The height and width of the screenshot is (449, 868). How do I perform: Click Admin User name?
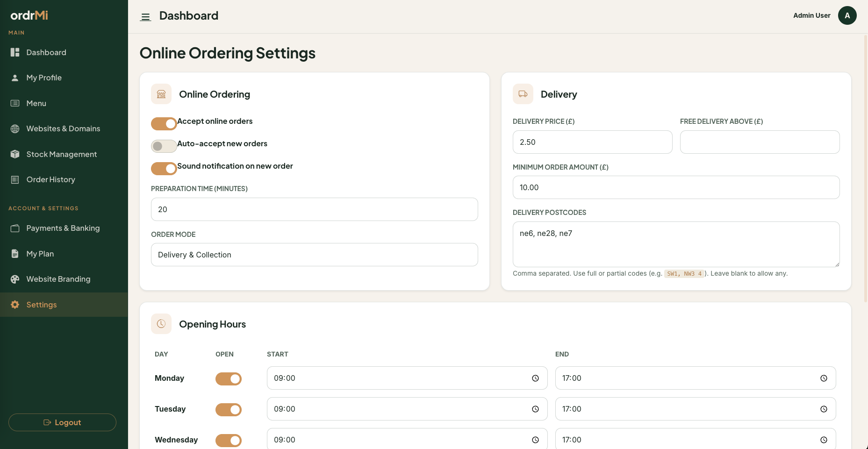tap(811, 15)
